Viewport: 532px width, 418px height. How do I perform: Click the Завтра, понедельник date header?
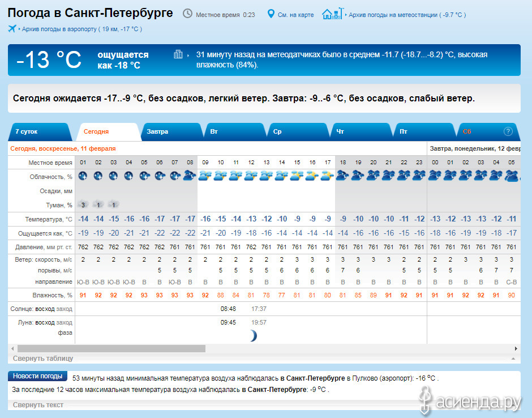pyautogui.click(x=475, y=149)
